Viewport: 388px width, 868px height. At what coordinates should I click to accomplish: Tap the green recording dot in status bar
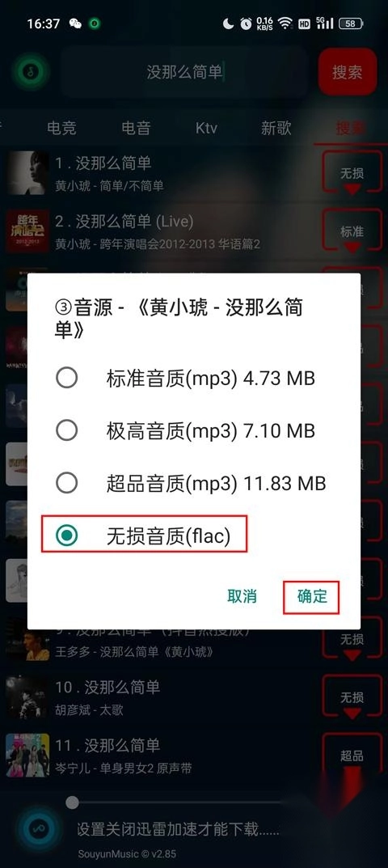tap(95, 23)
